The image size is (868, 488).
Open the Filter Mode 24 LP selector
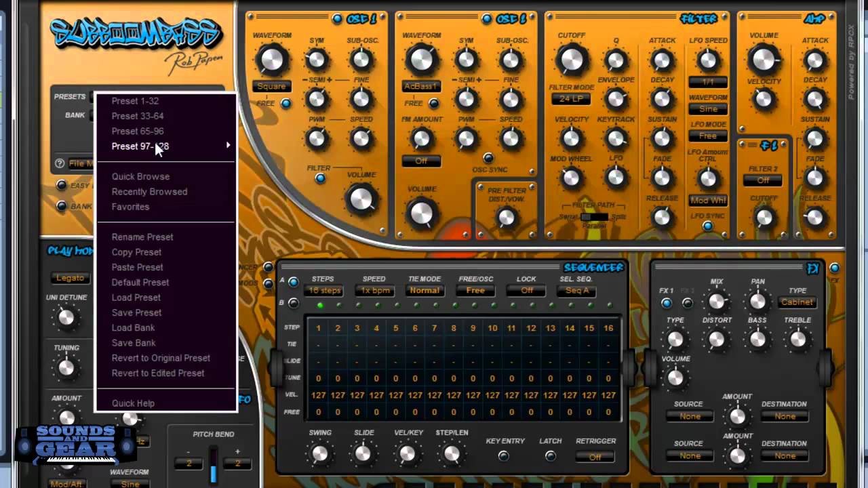[x=570, y=99]
